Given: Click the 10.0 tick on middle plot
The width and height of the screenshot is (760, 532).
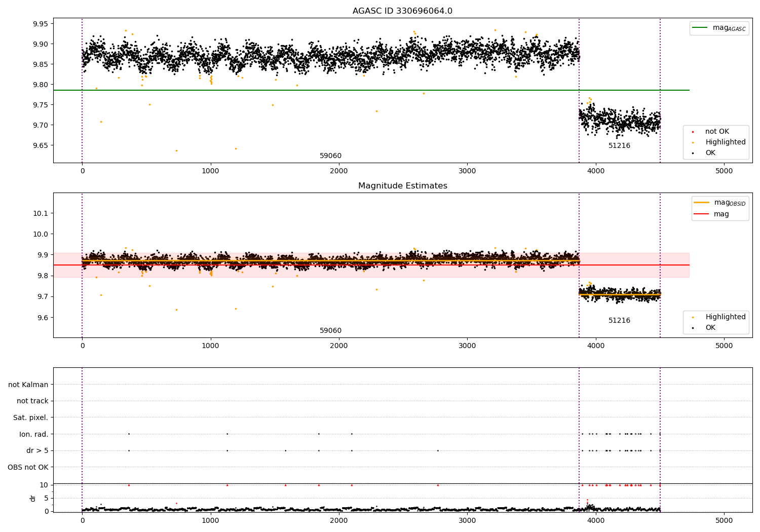Looking at the screenshot, I should tap(41, 234).
